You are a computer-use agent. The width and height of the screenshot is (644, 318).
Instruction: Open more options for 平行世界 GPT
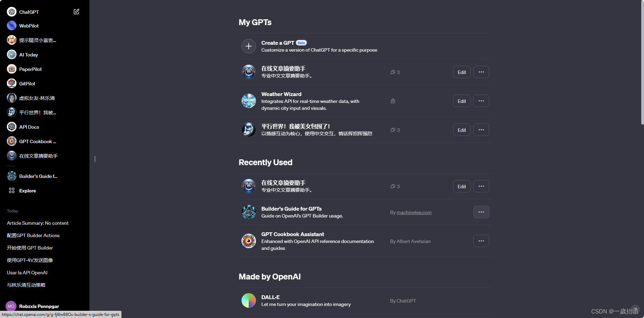(481, 130)
